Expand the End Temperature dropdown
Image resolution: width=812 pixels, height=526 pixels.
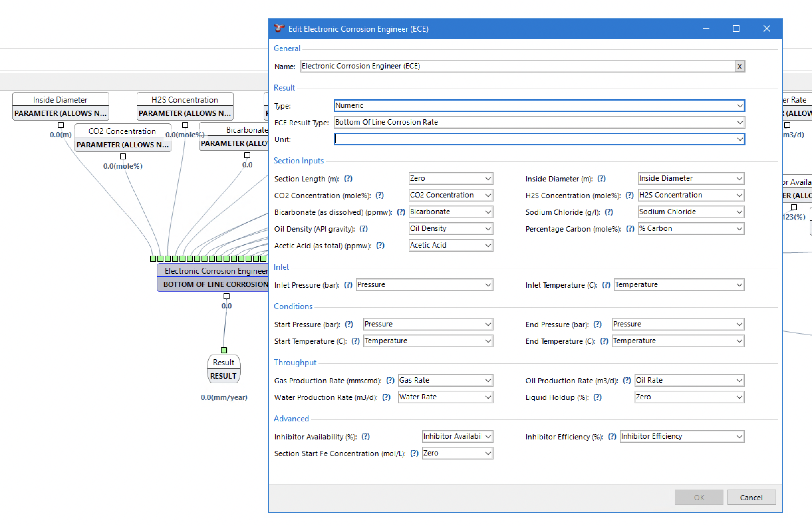point(739,341)
